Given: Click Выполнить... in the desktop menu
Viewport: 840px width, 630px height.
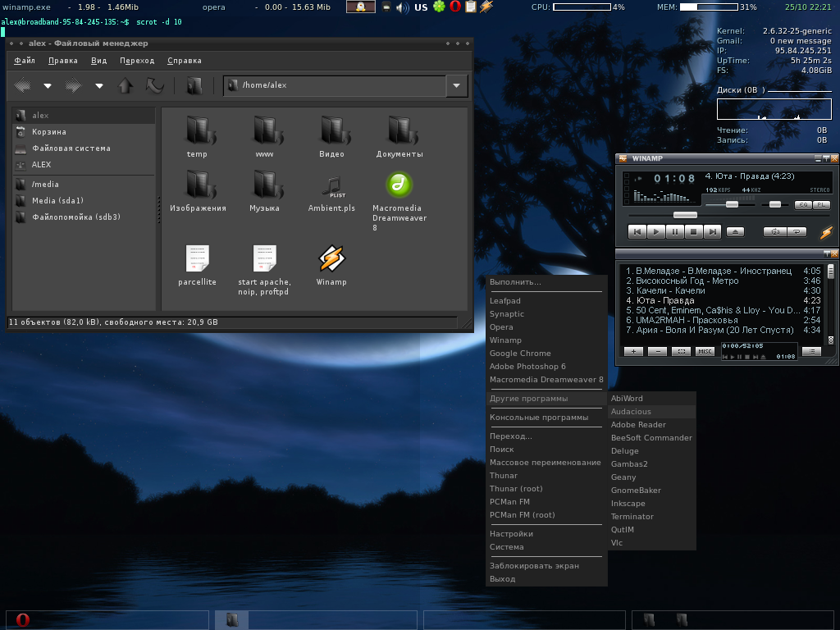Looking at the screenshot, I should point(546,282).
